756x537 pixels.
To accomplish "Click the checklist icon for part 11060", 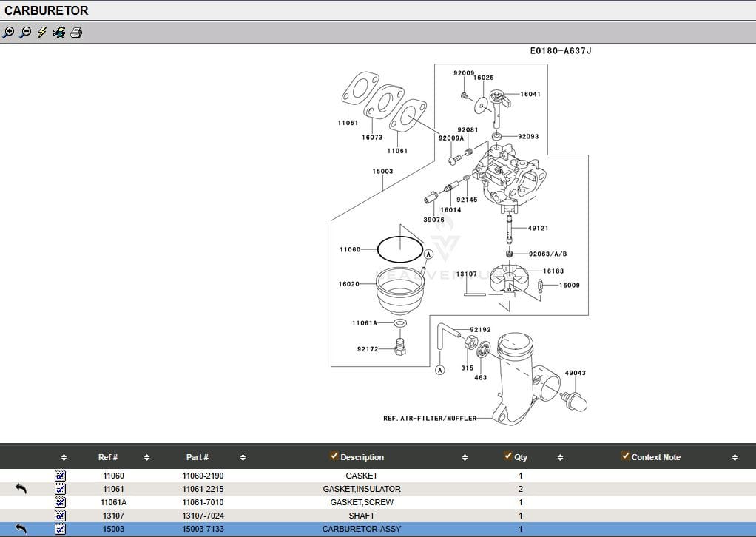I will click(61, 476).
